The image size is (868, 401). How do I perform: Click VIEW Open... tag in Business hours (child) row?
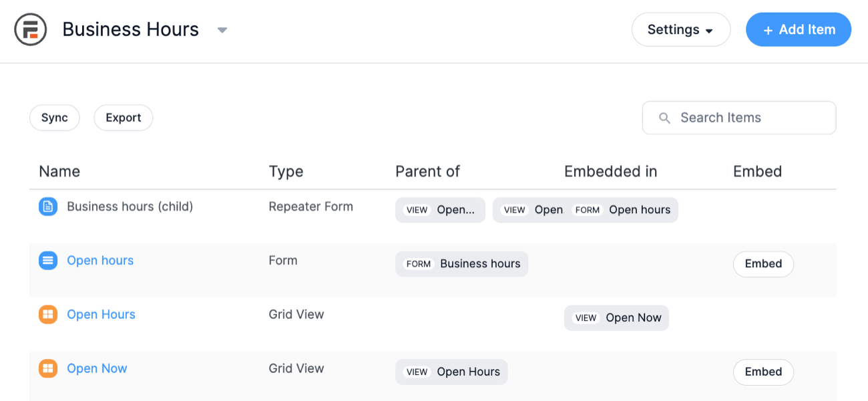440,210
